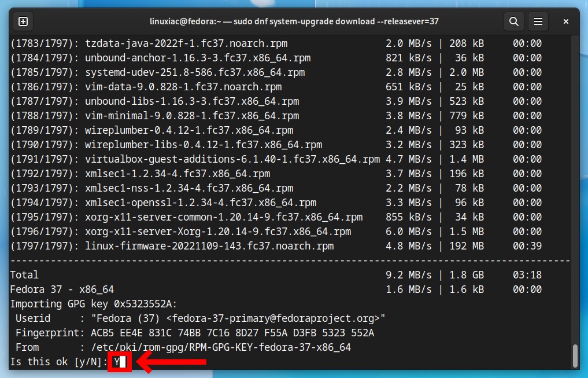Image resolution: width=588 pixels, height=378 pixels.
Task: Select 'xmlsec1-nss-1.2.34-4.fc37.x86_64.rpm' text
Action: pos(189,188)
